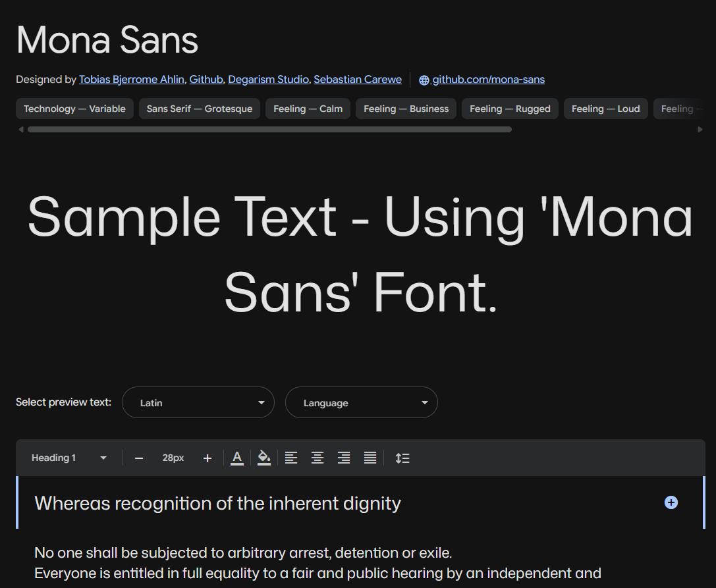This screenshot has height=588, width=716.
Task: Align text right
Action: pyautogui.click(x=344, y=458)
